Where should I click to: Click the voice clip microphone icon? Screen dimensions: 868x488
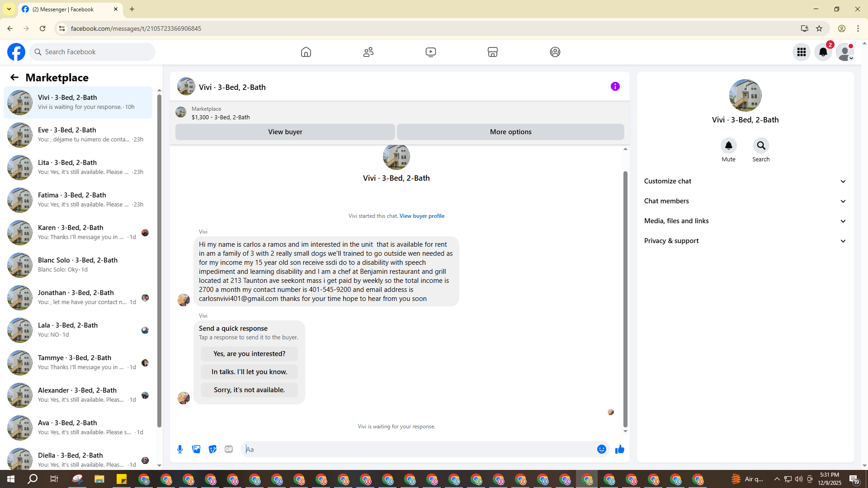(180, 449)
